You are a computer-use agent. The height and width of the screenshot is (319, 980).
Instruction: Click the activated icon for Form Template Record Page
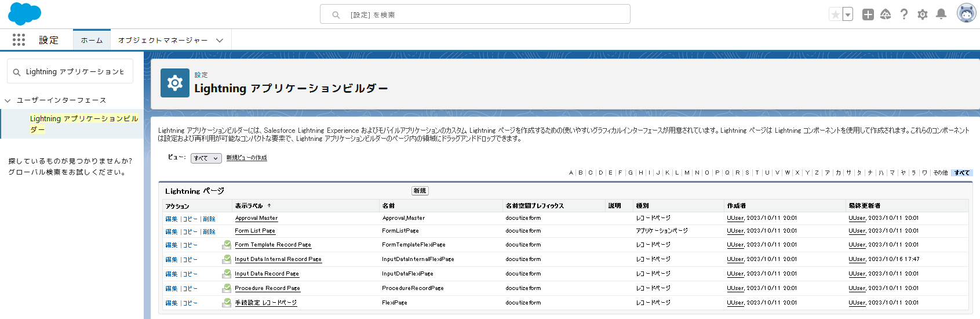pos(227,245)
